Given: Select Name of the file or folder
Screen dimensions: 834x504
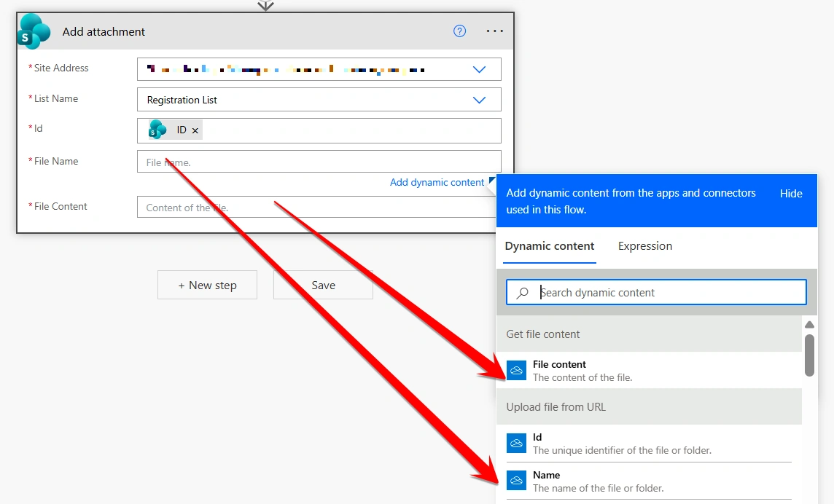Looking at the screenshot, I should [x=649, y=481].
